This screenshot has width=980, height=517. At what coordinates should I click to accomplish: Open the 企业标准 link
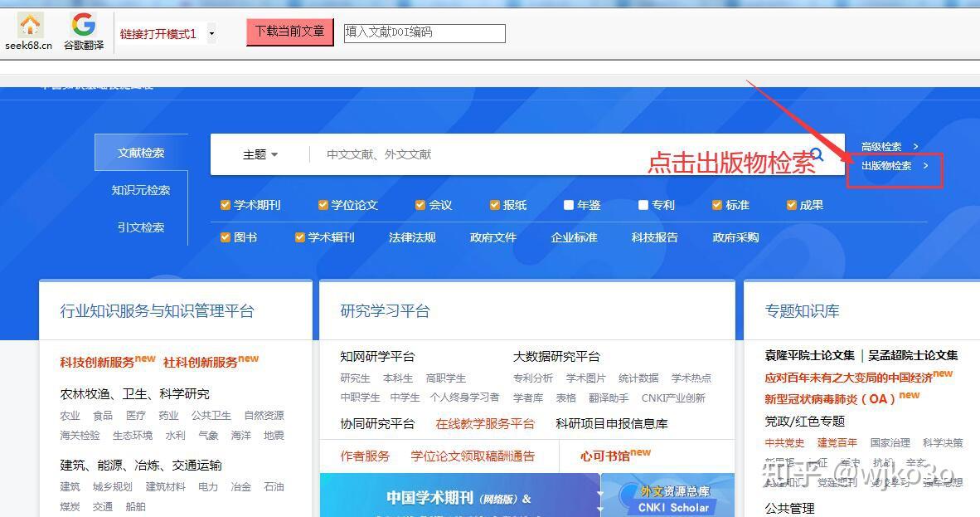(574, 238)
